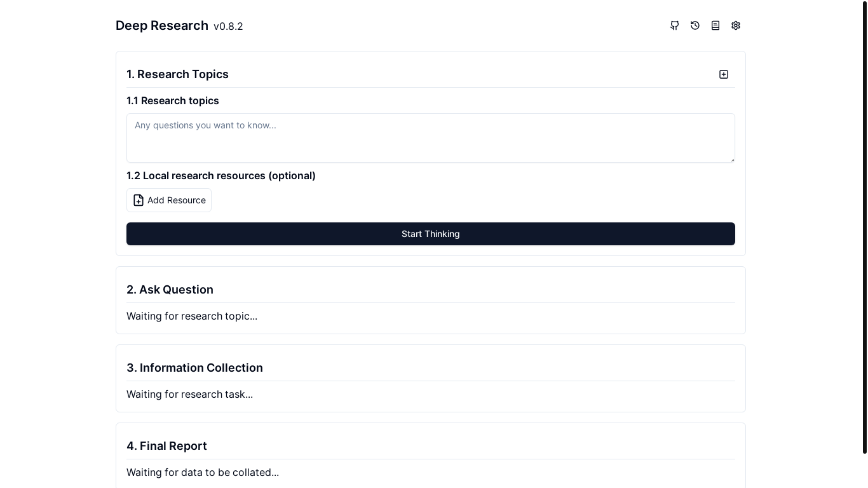Click the page vertical scrollbar
Image resolution: width=868 pixels, height=488 pixels.
click(x=865, y=227)
